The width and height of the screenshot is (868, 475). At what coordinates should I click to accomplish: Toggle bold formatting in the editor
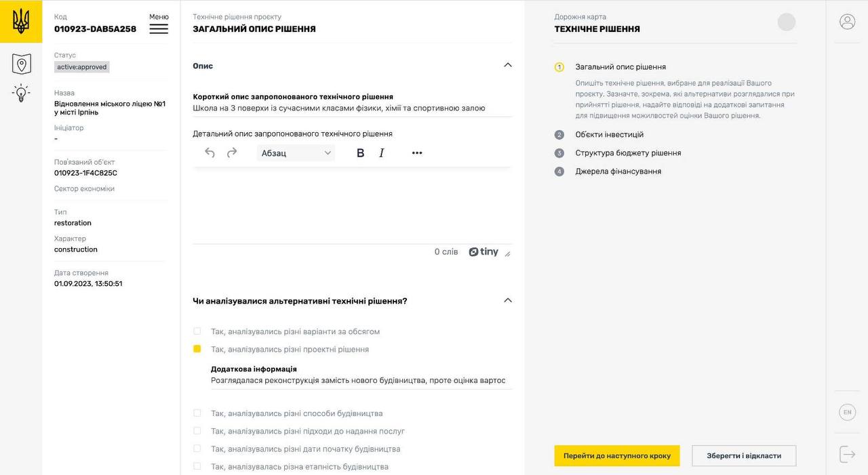(x=361, y=153)
